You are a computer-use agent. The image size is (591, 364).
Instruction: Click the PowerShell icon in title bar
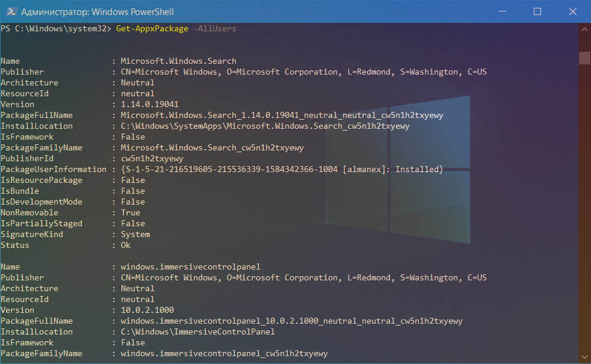(x=11, y=11)
